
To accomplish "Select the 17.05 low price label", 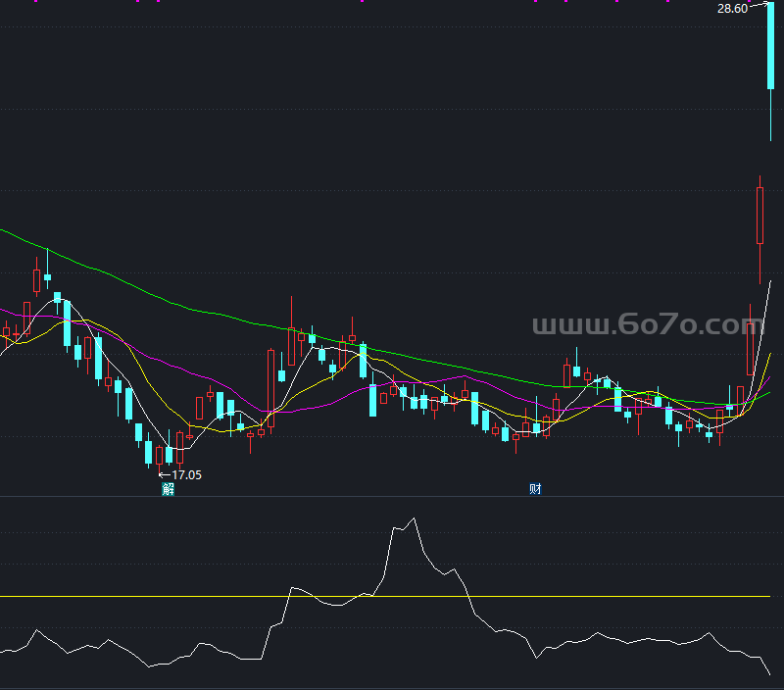I will [186, 475].
